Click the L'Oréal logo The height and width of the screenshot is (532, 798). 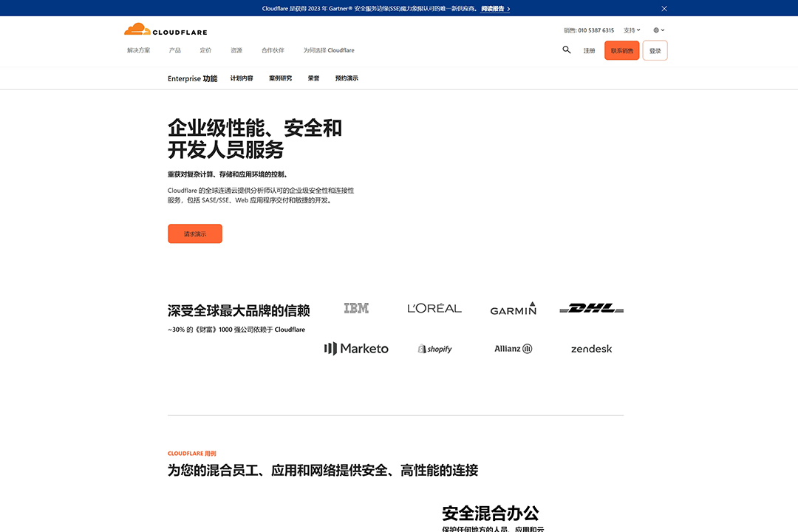pos(434,309)
